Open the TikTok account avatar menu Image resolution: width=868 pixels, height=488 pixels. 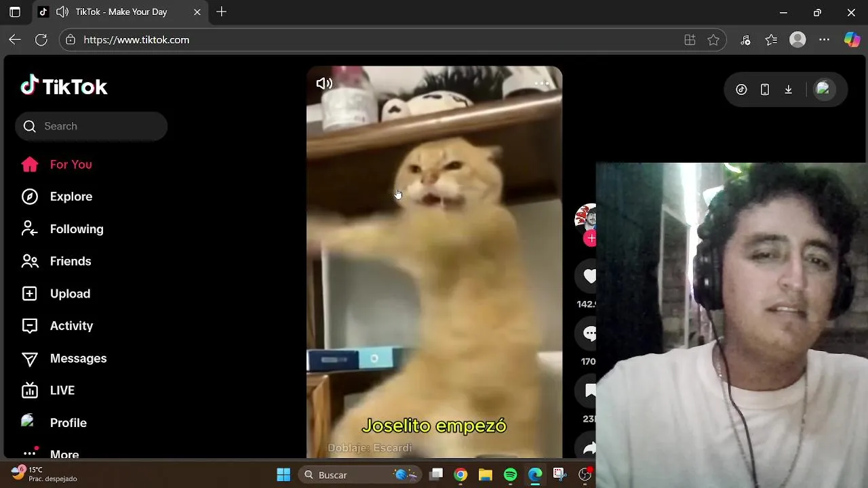(824, 89)
